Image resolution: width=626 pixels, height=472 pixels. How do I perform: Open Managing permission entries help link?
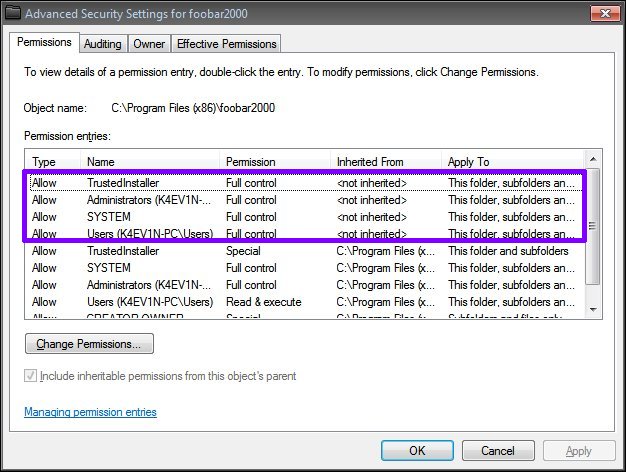[x=90, y=412]
